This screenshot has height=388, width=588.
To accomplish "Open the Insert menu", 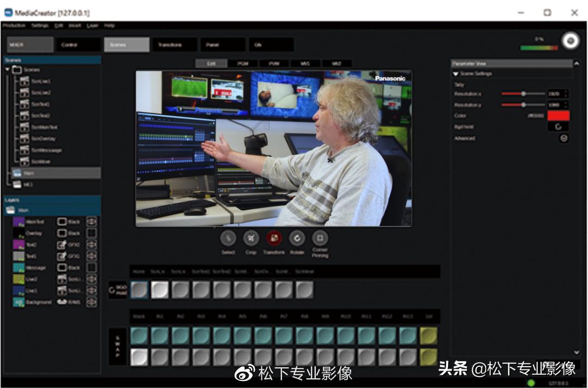I will [75, 26].
